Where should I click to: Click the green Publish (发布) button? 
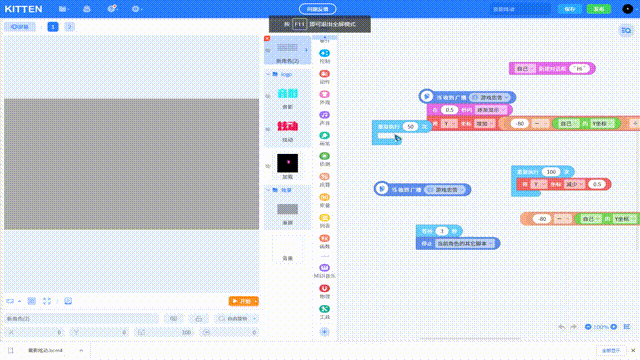coord(598,9)
